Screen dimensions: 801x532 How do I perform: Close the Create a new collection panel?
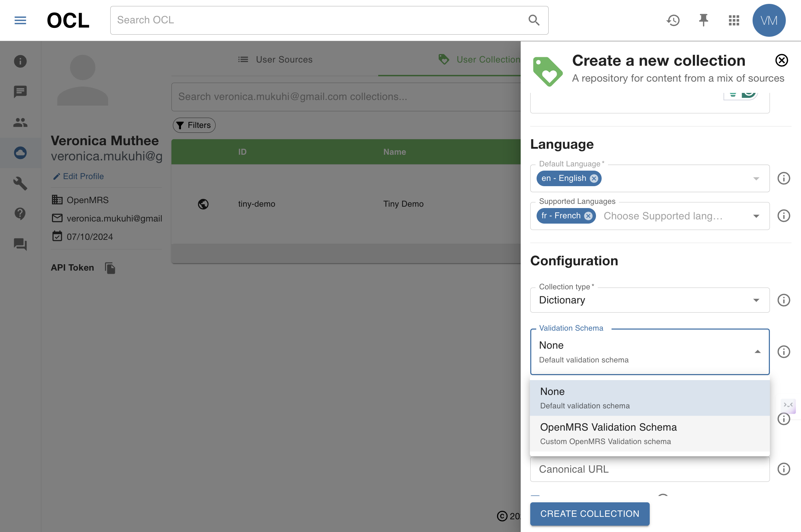tap(782, 60)
